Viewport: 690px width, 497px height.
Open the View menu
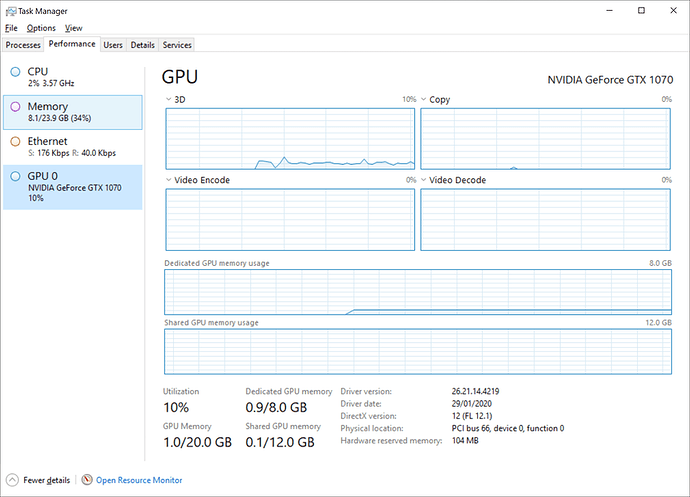pyautogui.click(x=73, y=28)
